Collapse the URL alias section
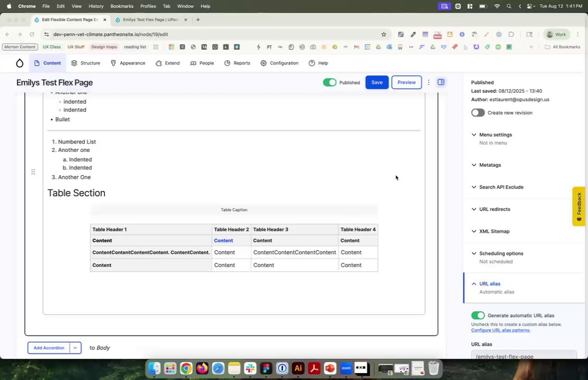 [x=524, y=288]
